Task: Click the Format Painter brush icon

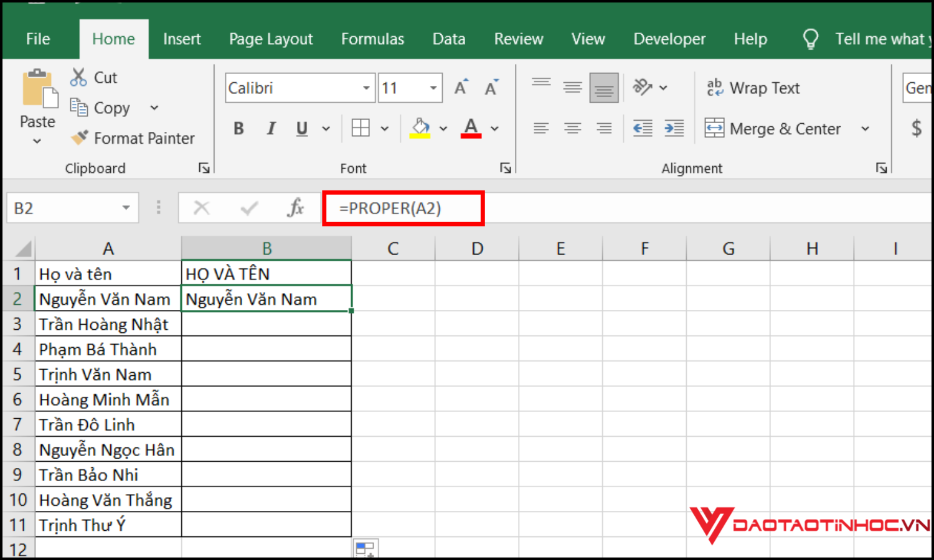Action: pyautogui.click(x=80, y=138)
